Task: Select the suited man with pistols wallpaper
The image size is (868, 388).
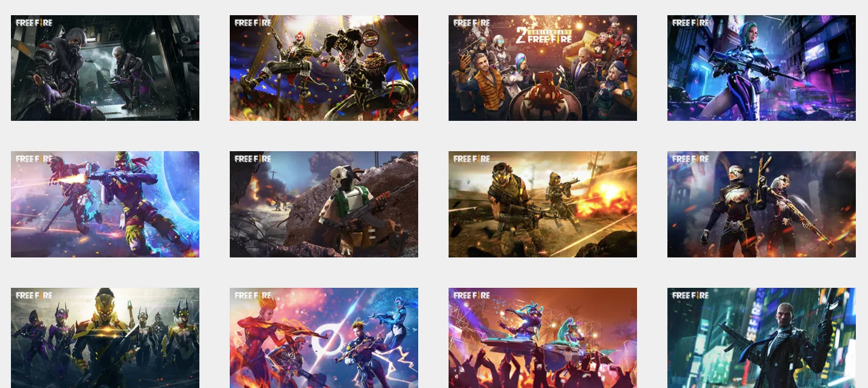Action: (761, 338)
